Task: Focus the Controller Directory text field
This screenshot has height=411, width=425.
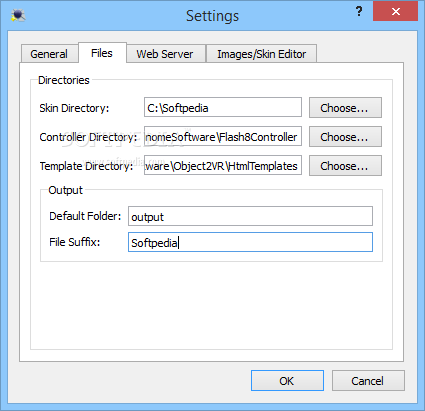Action: tap(223, 136)
